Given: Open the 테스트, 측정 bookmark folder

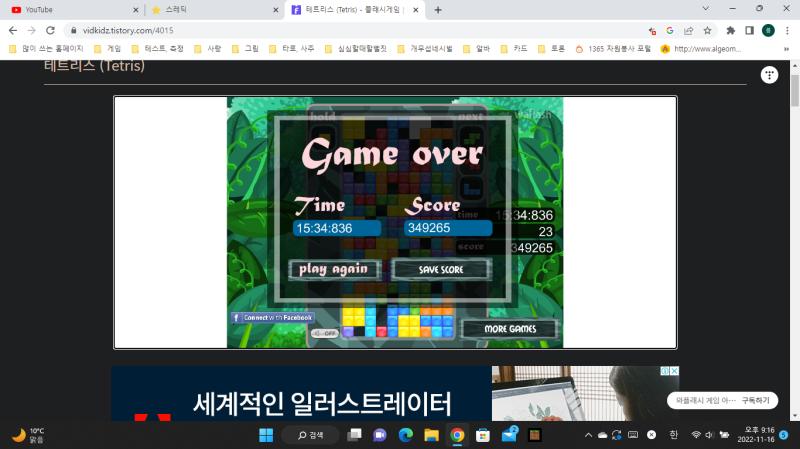Looking at the screenshot, I should (157, 49).
